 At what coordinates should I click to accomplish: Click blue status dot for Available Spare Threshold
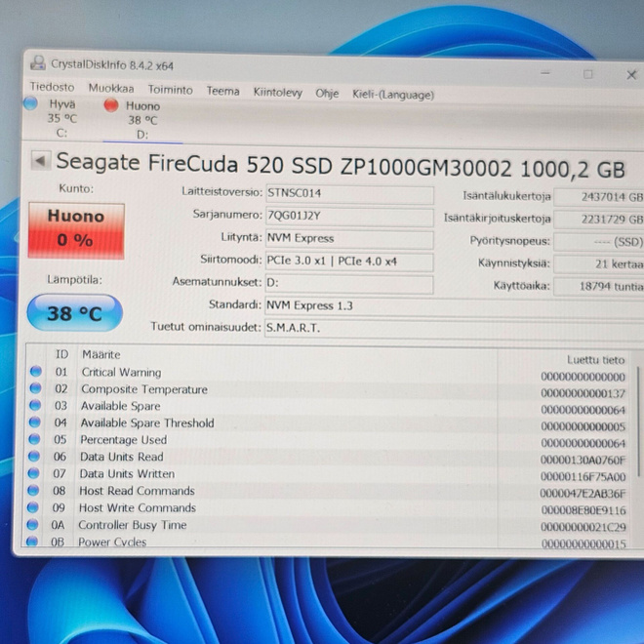click(34, 422)
